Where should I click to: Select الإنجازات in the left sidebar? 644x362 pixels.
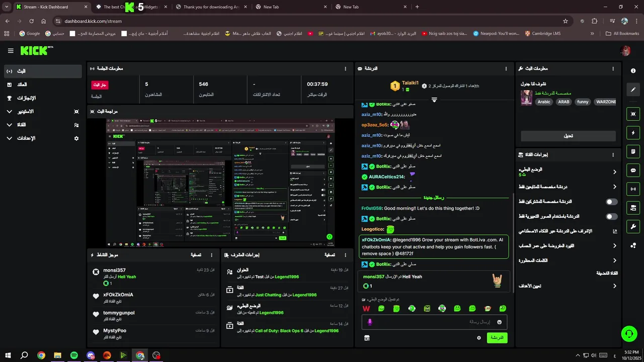(42, 98)
